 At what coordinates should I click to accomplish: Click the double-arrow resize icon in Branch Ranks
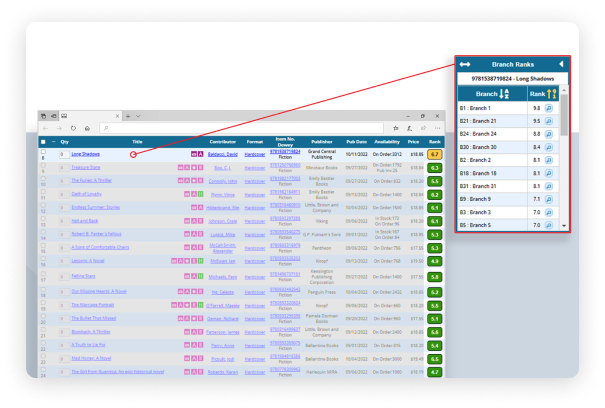pyautogui.click(x=465, y=64)
